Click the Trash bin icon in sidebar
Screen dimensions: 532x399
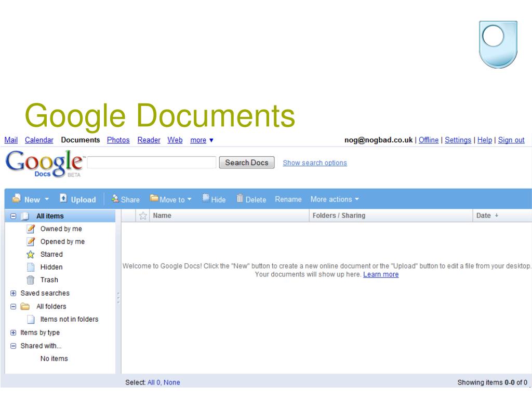[x=31, y=280]
